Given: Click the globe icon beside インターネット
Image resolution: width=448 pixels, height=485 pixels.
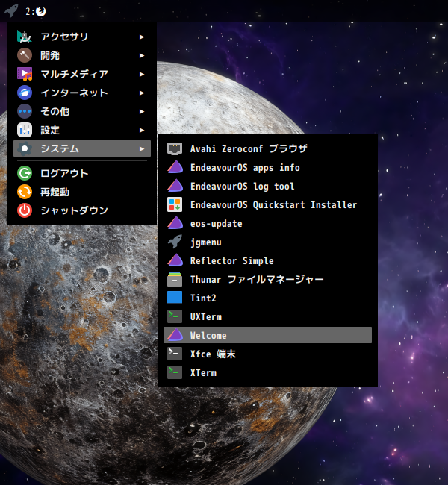Looking at the screenshot, I should (25, 93).
